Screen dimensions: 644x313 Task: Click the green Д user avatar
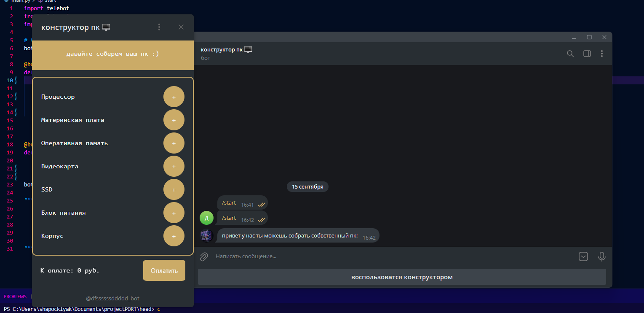(x=207, y=218)
